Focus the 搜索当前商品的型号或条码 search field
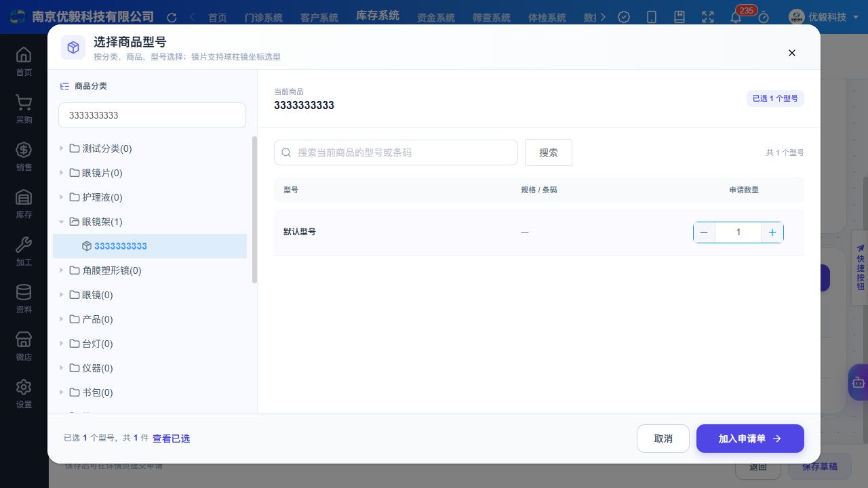Image resolution: width=868 pixels, height=488 pixels. [x=396, y=152]
